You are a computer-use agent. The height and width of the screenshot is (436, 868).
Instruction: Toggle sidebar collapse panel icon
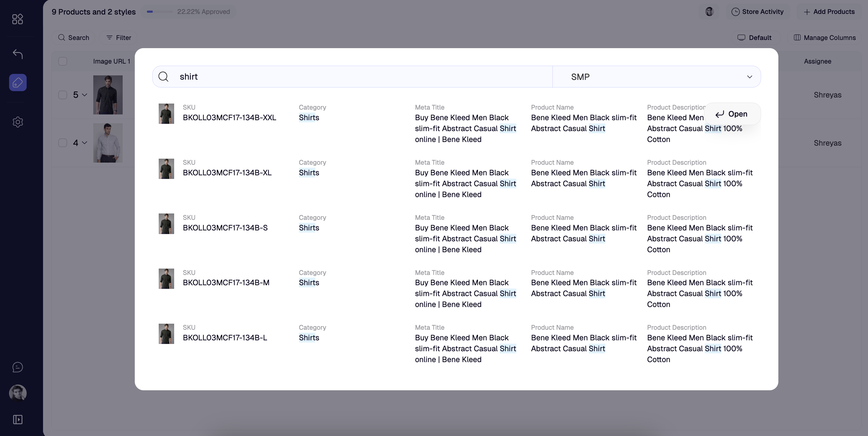18,419
